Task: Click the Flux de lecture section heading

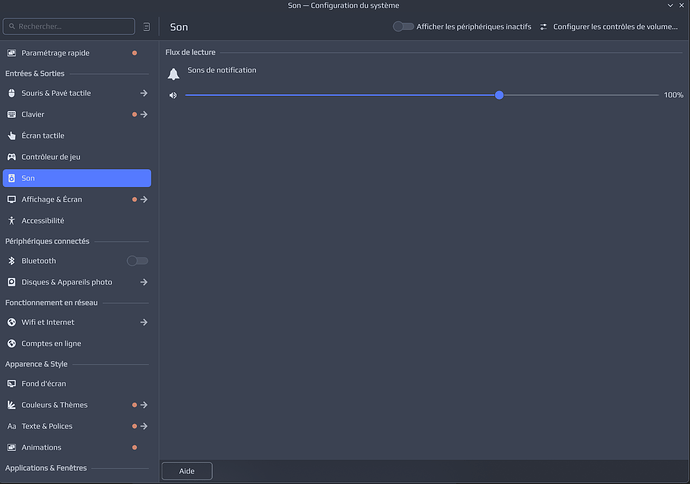Action: coord(191,52)
